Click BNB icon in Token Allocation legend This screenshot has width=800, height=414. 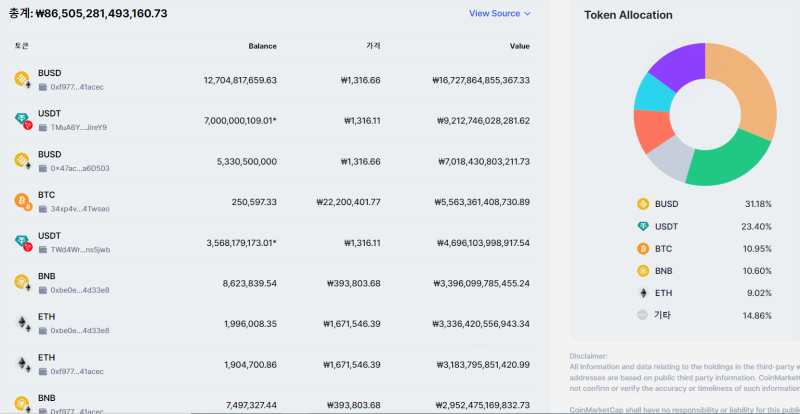643,271
